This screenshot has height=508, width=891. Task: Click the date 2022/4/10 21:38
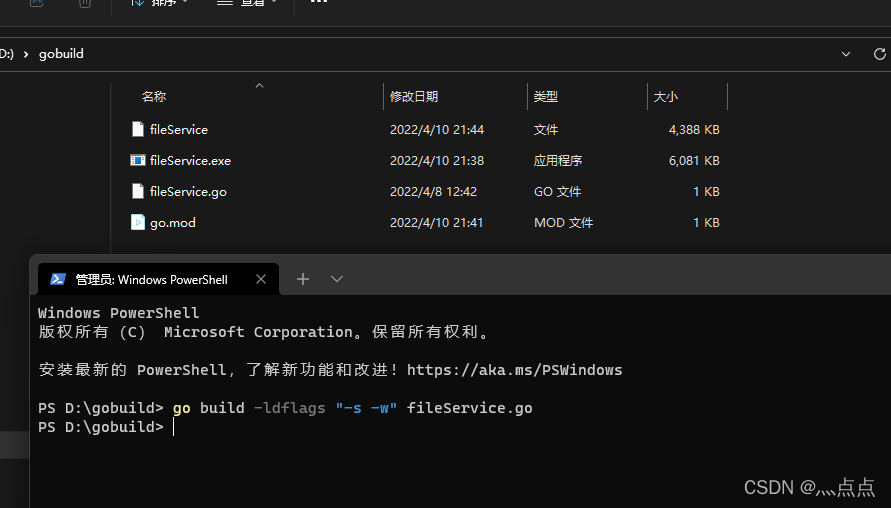[437, 161]
